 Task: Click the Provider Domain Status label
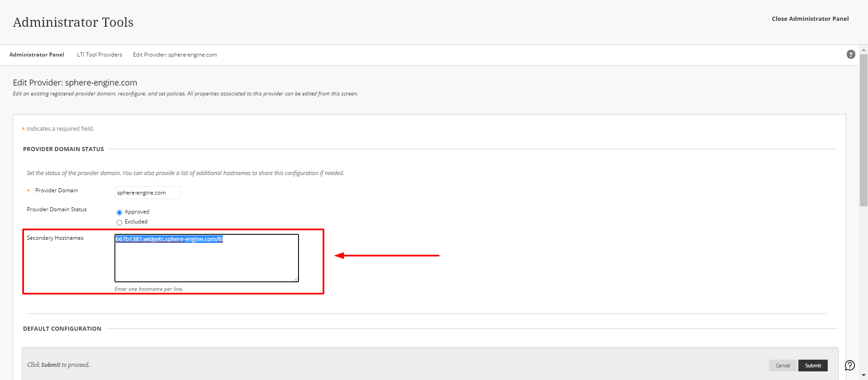tap(57, 209)
